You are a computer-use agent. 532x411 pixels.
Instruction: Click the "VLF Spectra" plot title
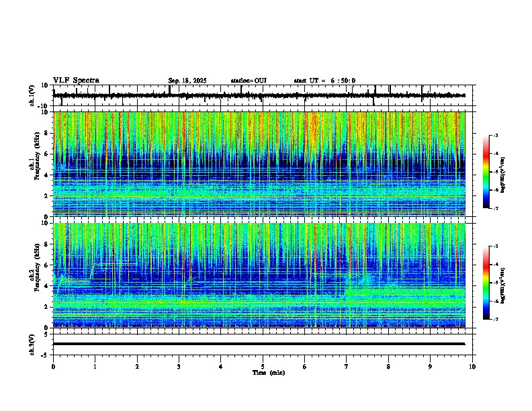coord(76,81)
